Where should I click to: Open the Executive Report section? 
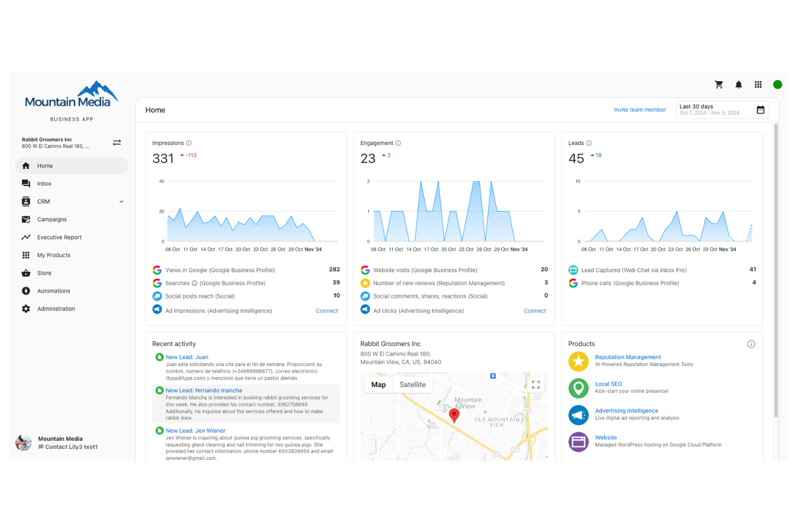(59, 237)
